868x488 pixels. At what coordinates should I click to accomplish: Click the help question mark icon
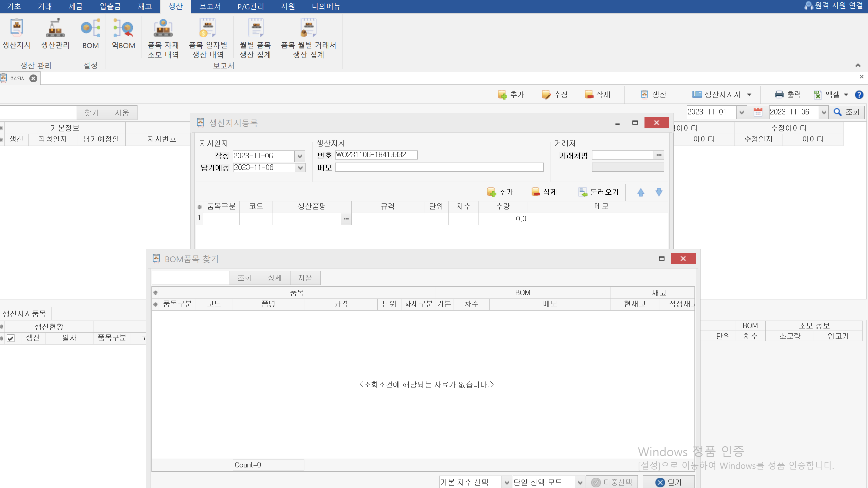859,95
